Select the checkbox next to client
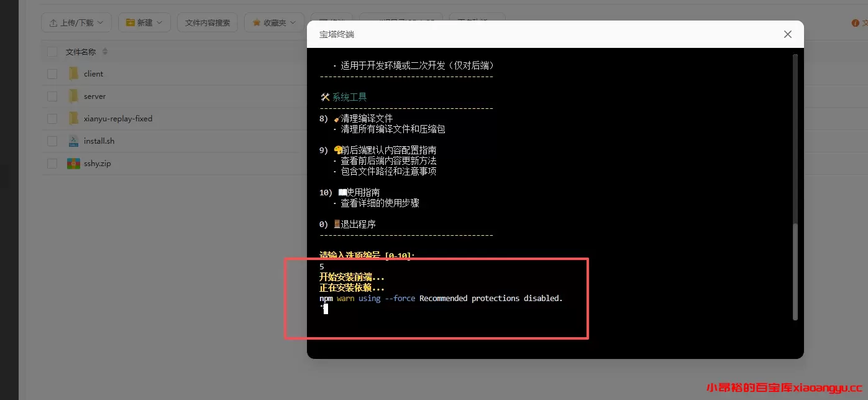Viewport: 868px width, 400px height. coord(52,73)
